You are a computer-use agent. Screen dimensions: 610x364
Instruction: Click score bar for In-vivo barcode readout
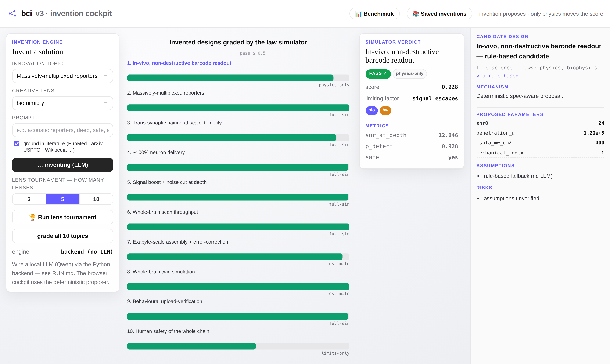238,78
